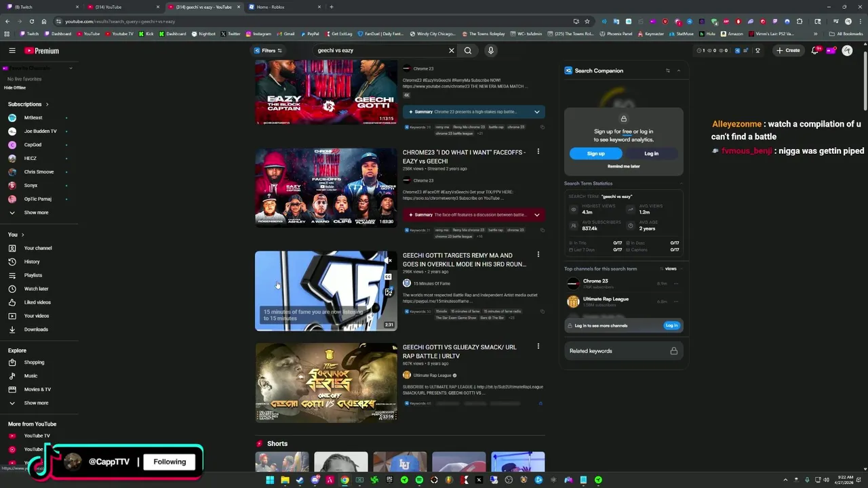The image size is (868, 488).
Task: Toggle captions on the previewing thumbnail
Action: (x=388, y=277)
